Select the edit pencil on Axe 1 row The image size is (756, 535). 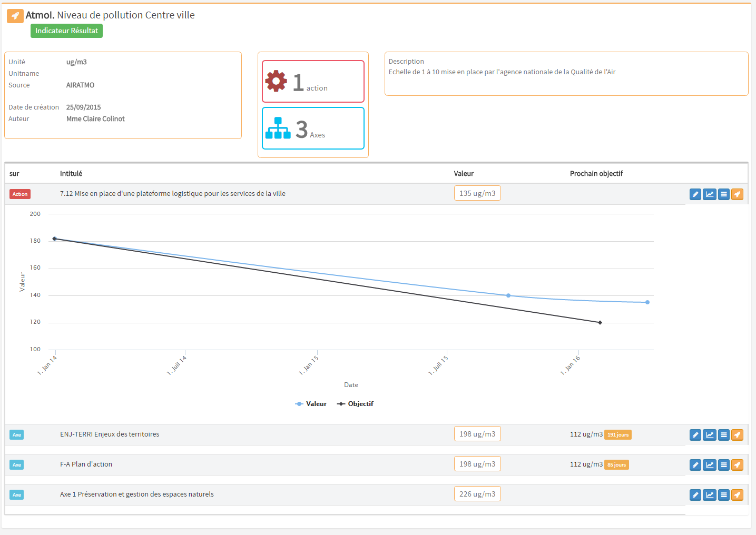[x=695, y=495]
